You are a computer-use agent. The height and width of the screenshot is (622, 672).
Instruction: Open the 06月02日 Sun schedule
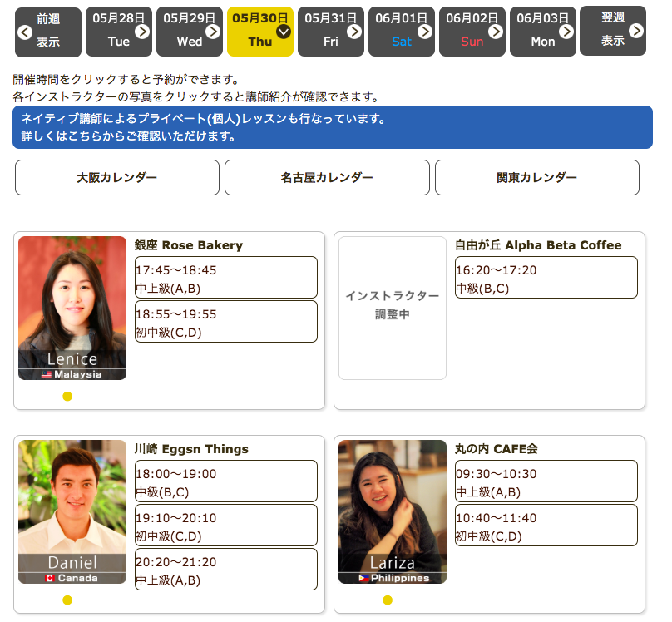[472, 32]
